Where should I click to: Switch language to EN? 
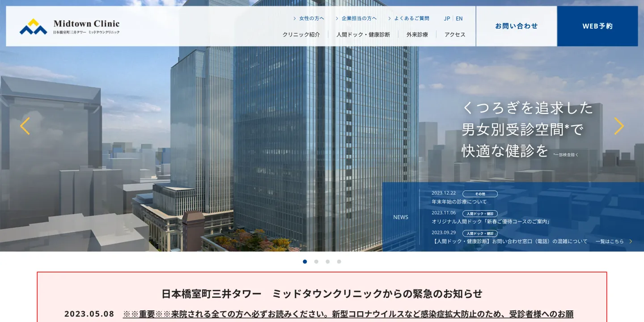(x=459, y=18)
